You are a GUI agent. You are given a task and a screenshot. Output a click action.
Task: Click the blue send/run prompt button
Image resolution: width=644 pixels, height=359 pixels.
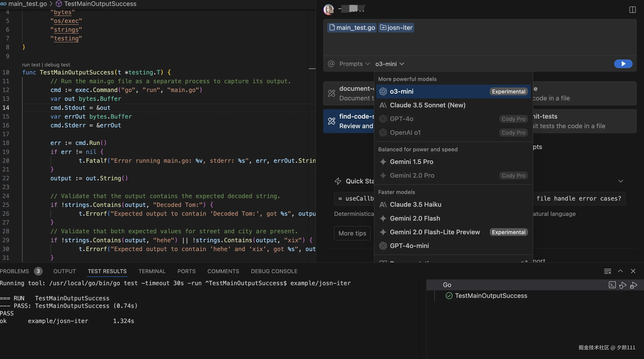(623, 64)
